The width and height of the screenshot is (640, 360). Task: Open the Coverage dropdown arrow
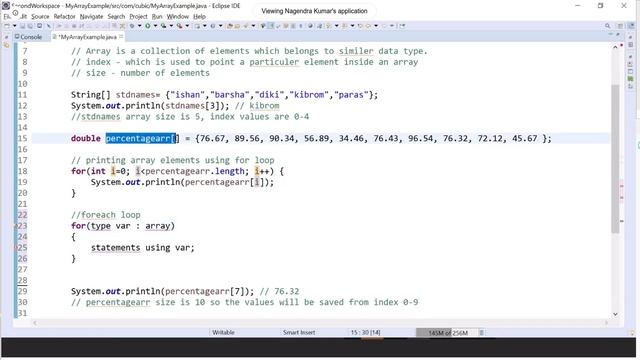171,26
